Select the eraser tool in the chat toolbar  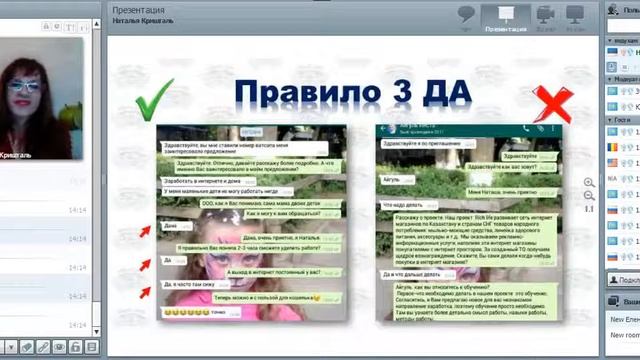27,347
